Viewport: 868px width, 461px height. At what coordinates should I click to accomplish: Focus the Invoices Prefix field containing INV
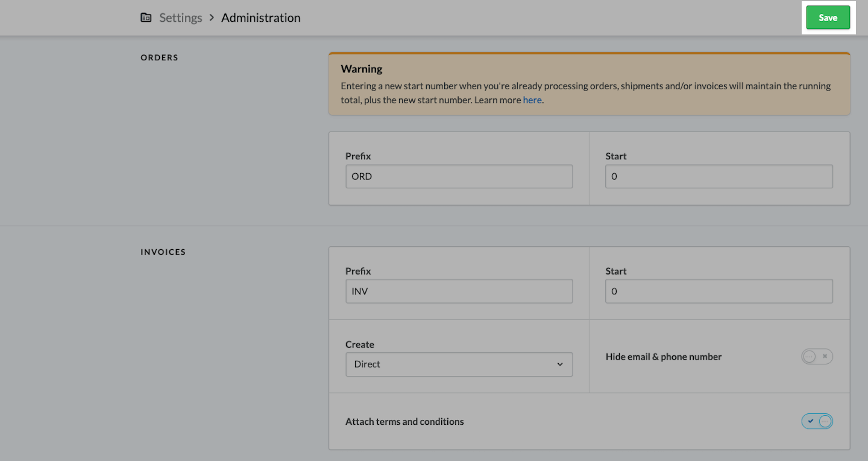tap(459, 291)
